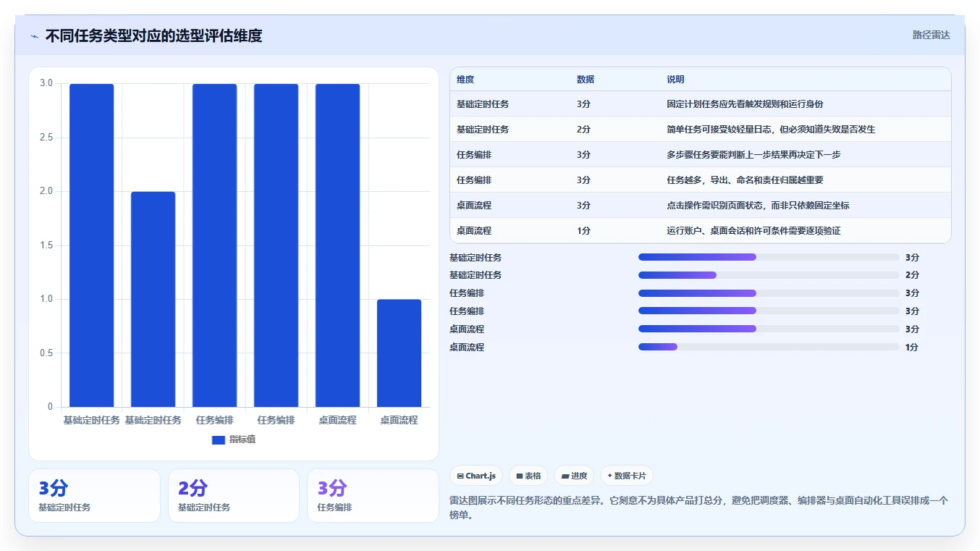Click the 数据卡片 chip
This screenshot has height=551, width=980.
coord(627,476)
